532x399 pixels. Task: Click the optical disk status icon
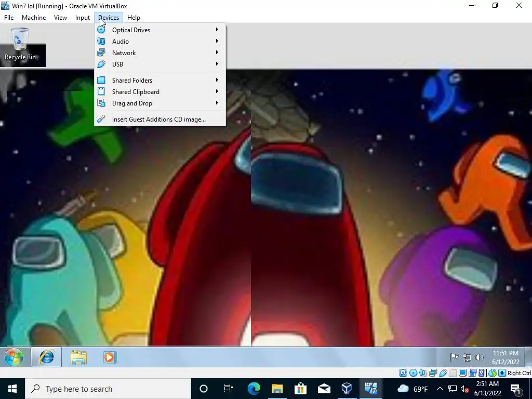[413, 373]
